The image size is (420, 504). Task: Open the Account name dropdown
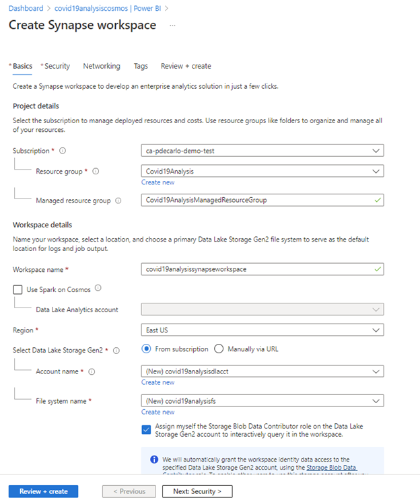[262, 371]
